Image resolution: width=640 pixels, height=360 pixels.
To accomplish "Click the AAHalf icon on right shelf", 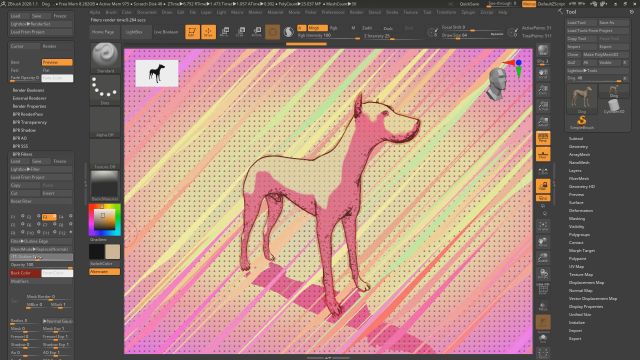I will click(x=543, y=122).
